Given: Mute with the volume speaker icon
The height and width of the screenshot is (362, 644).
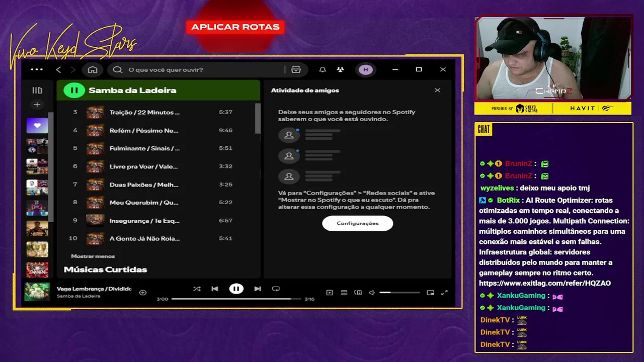Looking at the screenshot, I should [x=372, y=292].
